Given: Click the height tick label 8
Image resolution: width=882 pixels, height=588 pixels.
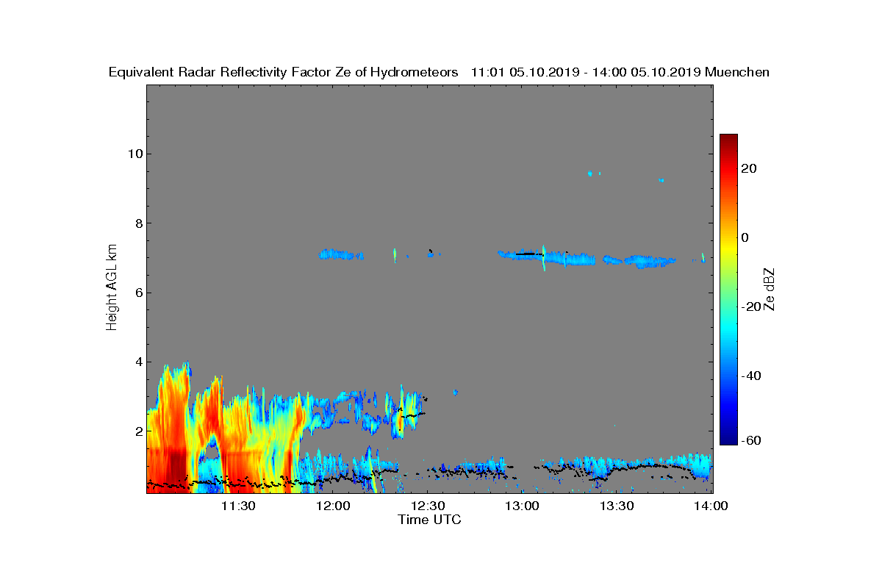Looking at the screenshot, I should [x=138, y=223].
